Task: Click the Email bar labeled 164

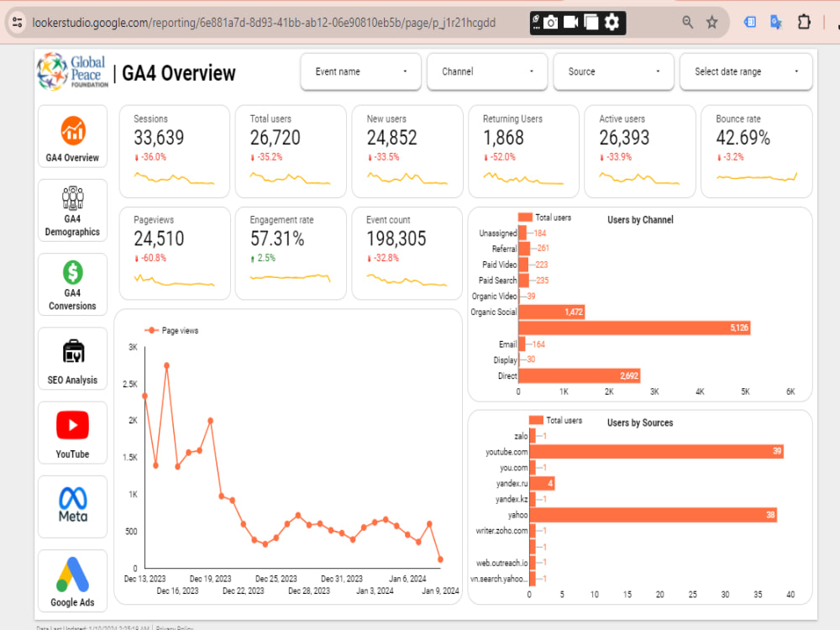Action: [522, 344]
